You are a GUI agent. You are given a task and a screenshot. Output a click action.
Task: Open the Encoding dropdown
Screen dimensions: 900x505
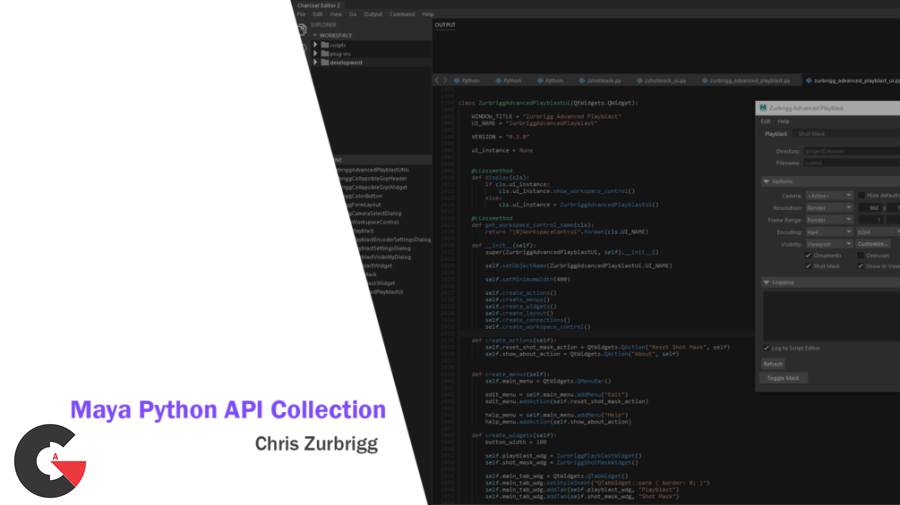[x=829, y=232]
